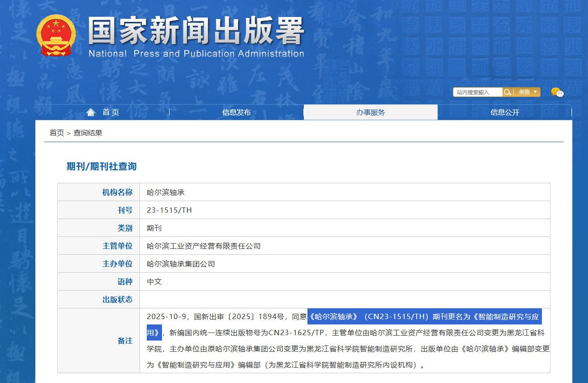Click the home house icon in navigation
This screenshot has height=383, width=588.
click(91, 112)
